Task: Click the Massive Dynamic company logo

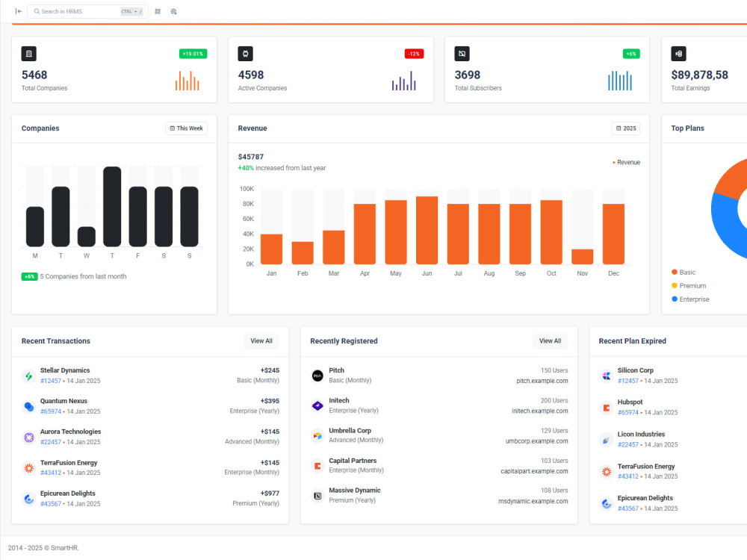Action: 317,496
